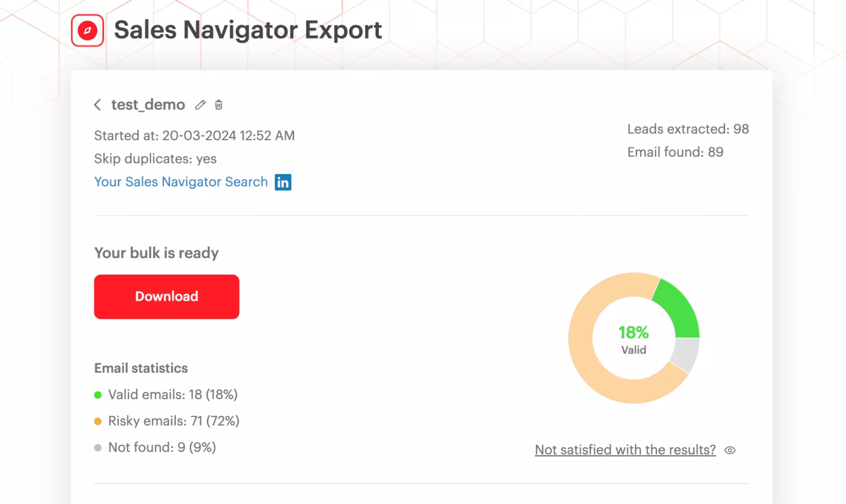Click the green Valid emails legend dot
Viewport: 846px width, 504px height.
(x=98, y=394)
